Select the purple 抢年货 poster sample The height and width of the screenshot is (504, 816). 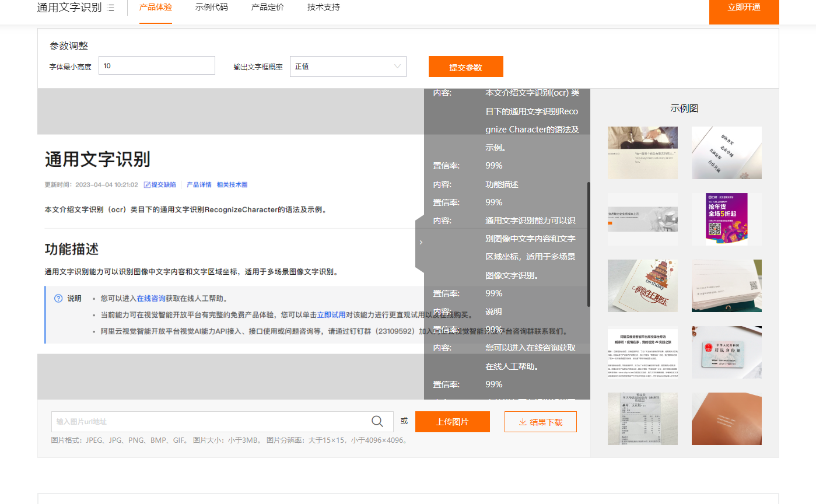[x=727, y=219]
